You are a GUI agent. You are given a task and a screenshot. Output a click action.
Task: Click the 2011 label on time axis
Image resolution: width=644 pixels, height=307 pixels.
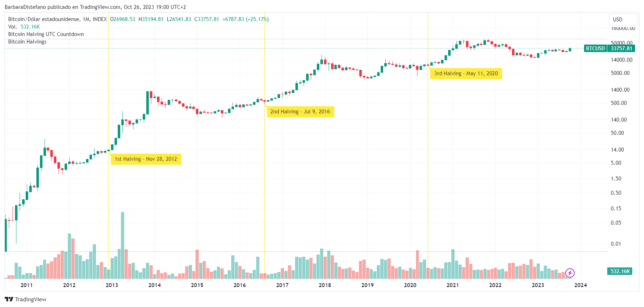tap(27, 285)
